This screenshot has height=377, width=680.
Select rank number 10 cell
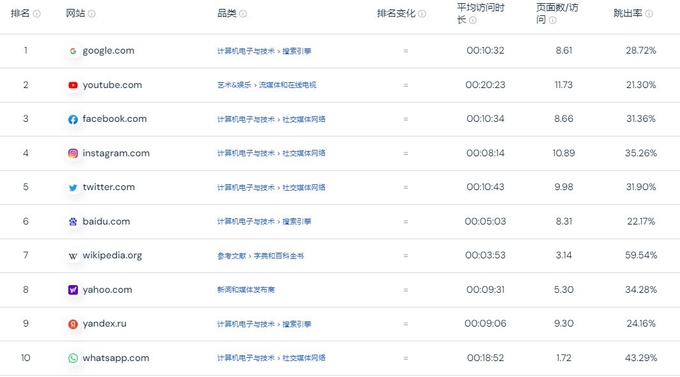26,358
